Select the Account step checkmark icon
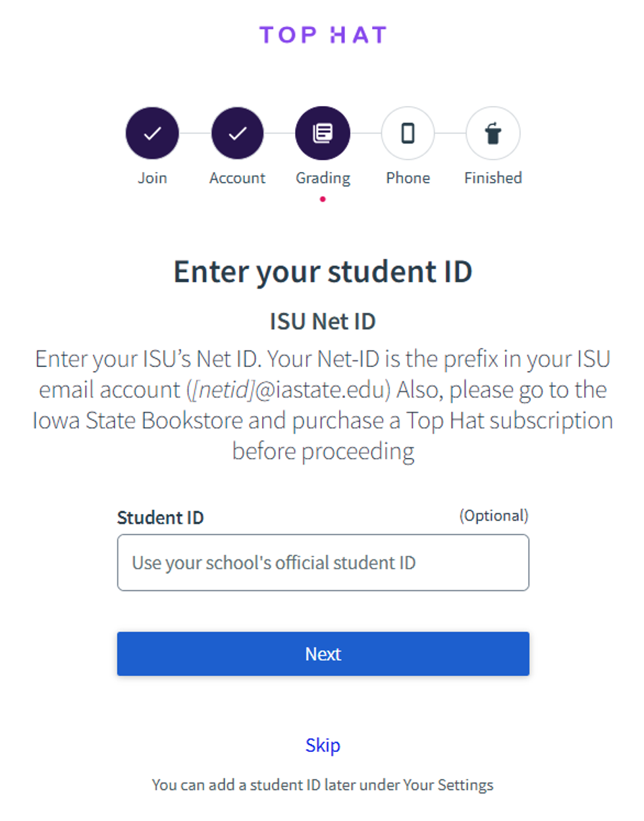The width and height of the screenshot is (644, 821). click(x=237, y=132)
